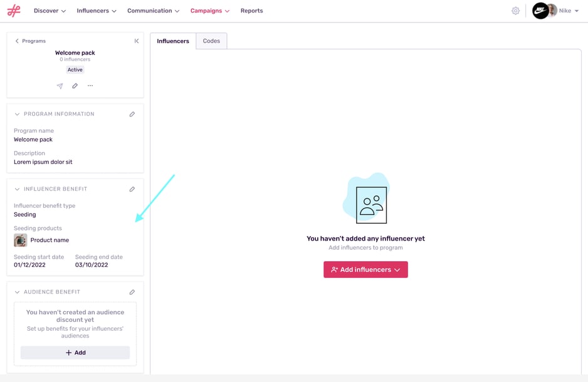Open the three-dot menu for Welcome pack

[90, 85]
